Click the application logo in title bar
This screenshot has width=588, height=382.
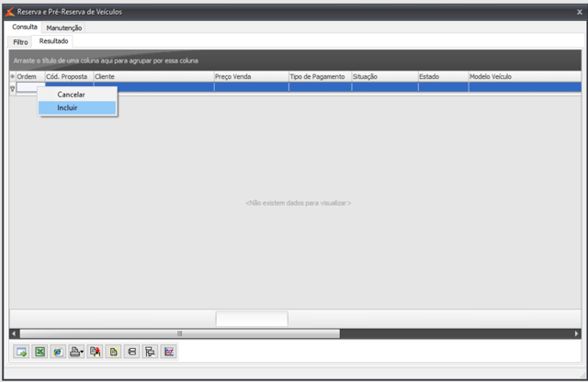click(x=10, y=12)
